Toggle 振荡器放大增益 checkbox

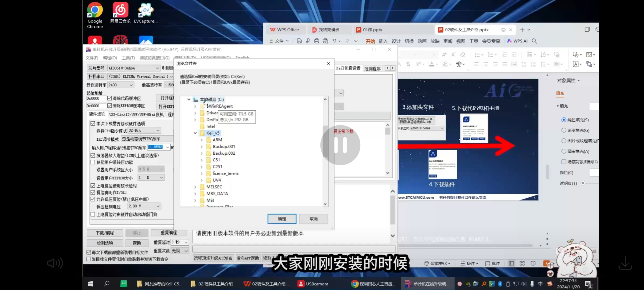(93, 155)
